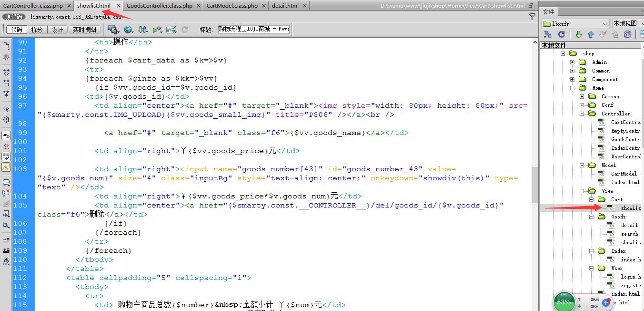This screenshot has width=644, height=311.
Task: Collapse selection using coding toolbar icon
Action: click(x=6, y=83)
